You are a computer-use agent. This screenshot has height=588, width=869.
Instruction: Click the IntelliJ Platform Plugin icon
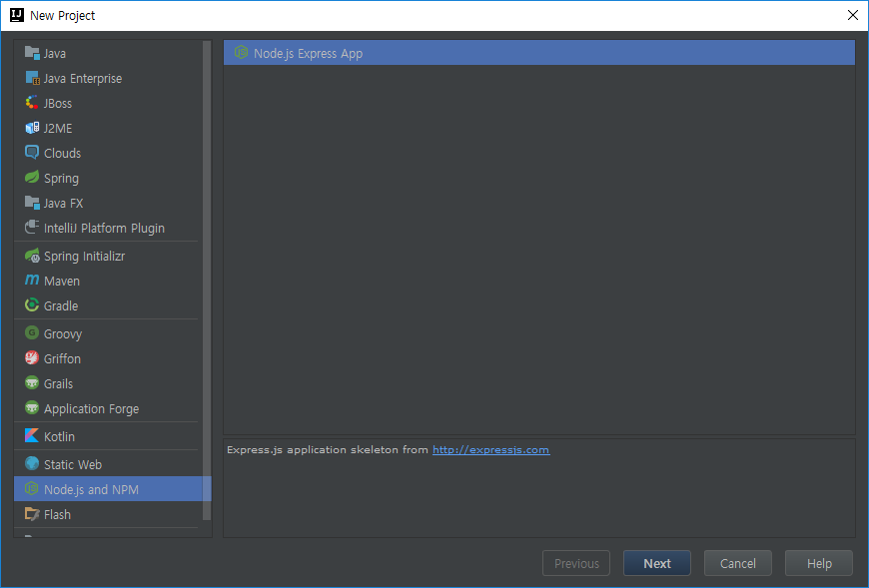[x=32, y=228]
